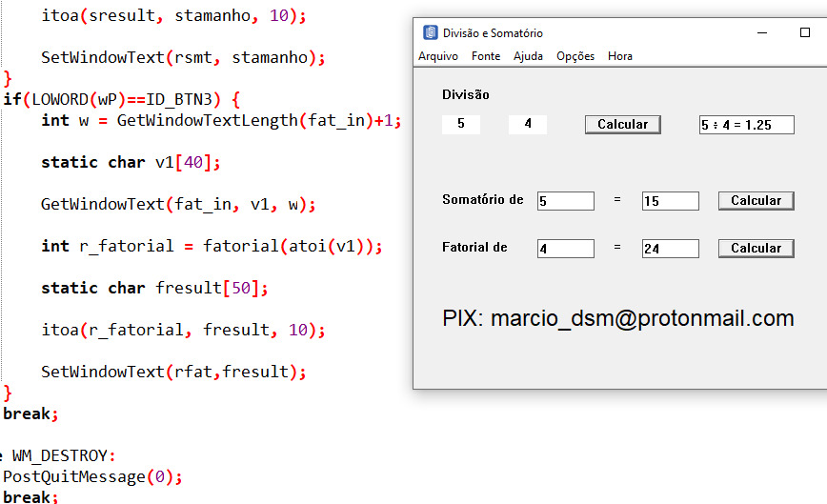Open the Ajuda menu

[x=528, y=56]
